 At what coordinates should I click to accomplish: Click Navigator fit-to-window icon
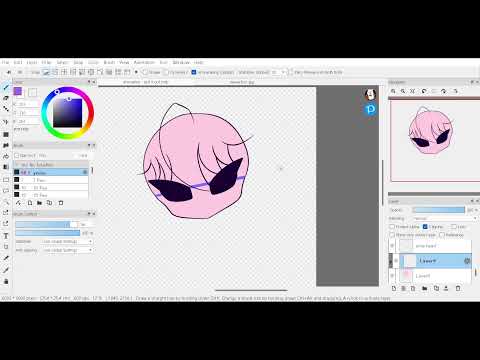[x=413, y=91]
